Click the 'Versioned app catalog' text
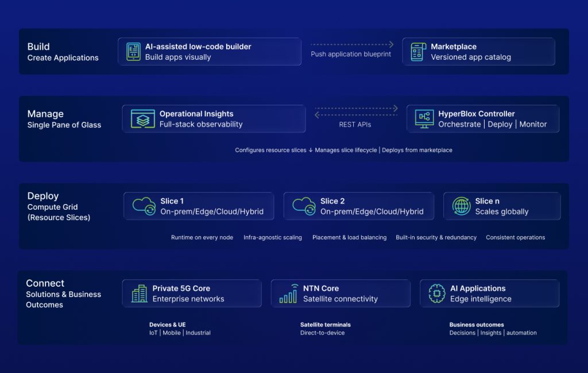588x373 pixels. click(471, 57)
